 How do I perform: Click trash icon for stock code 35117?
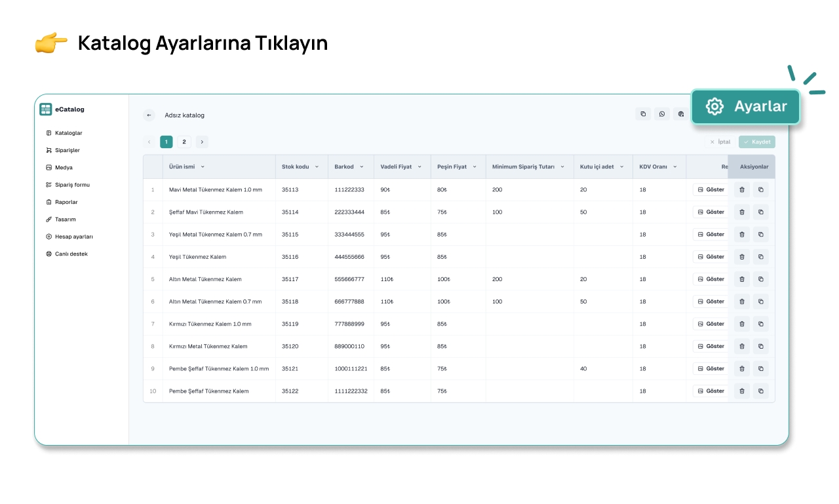(742, 279)
